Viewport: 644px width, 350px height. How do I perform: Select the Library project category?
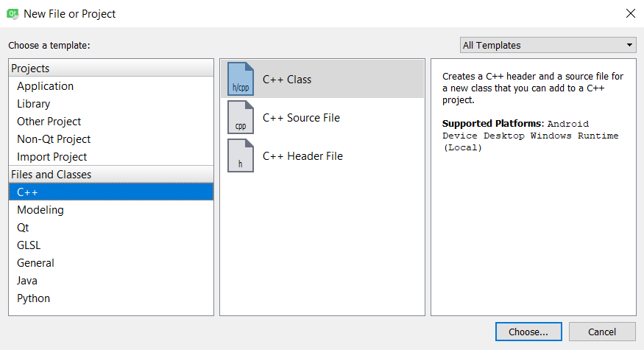[x=34, y=104]
